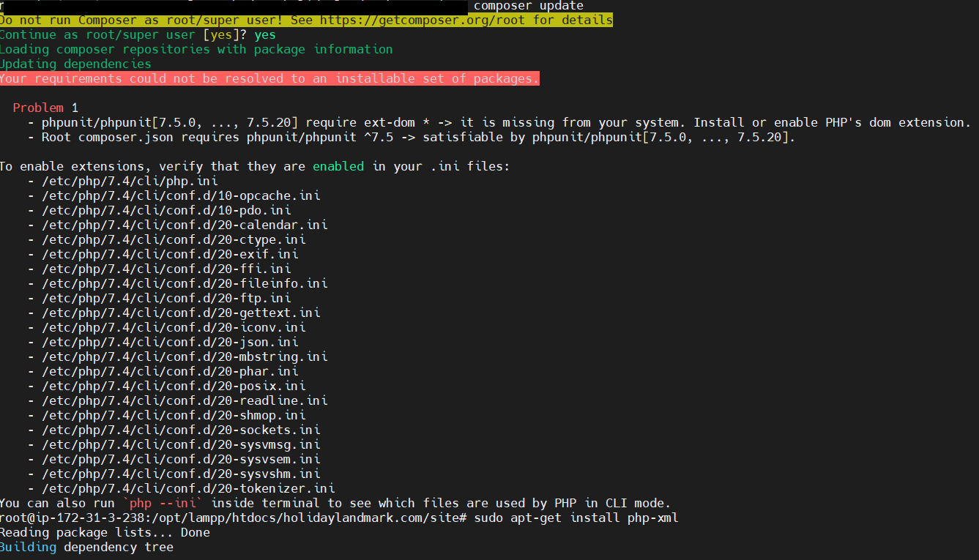979x560 pixels.
Task: Click the 20-sockets.ini file path
Action: (x=181, y=430)
